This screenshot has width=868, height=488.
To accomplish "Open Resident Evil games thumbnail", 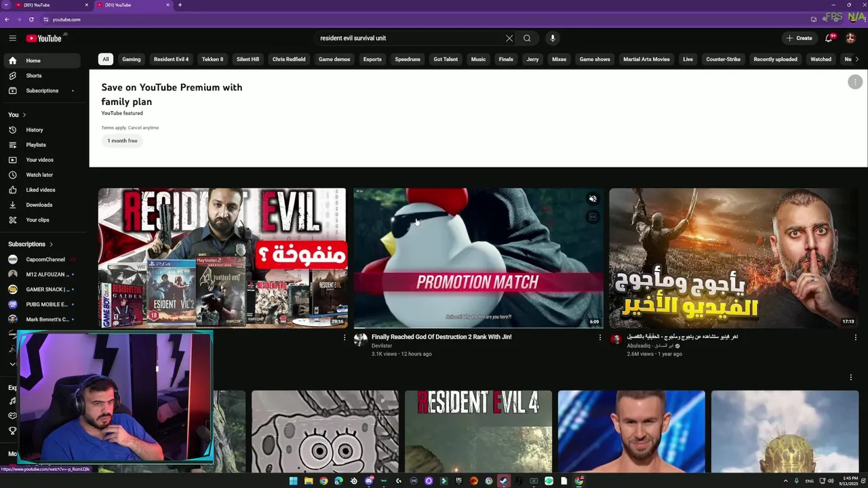I will coord(222,258).
